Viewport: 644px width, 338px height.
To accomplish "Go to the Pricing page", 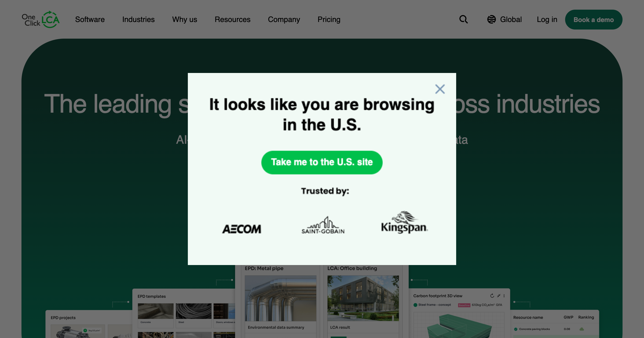I will pyautogui.click(x=329, y=20).
